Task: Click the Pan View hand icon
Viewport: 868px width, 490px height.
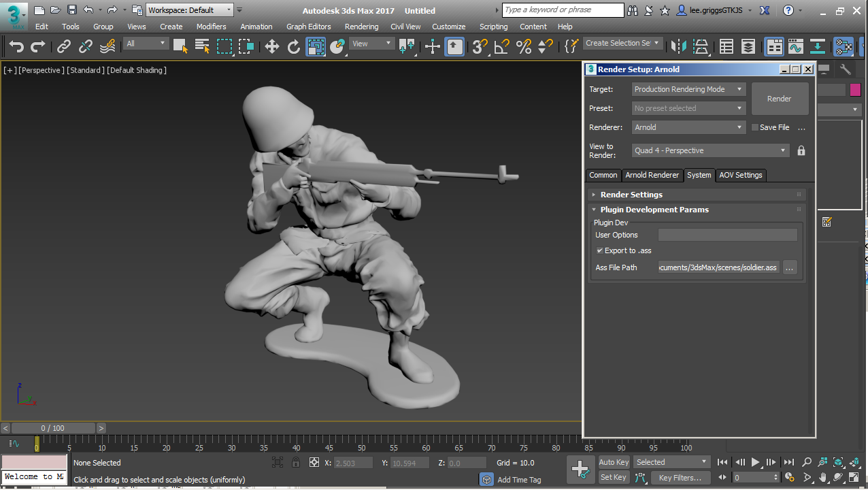Action: pyautogui.click(x=822, y=477)
